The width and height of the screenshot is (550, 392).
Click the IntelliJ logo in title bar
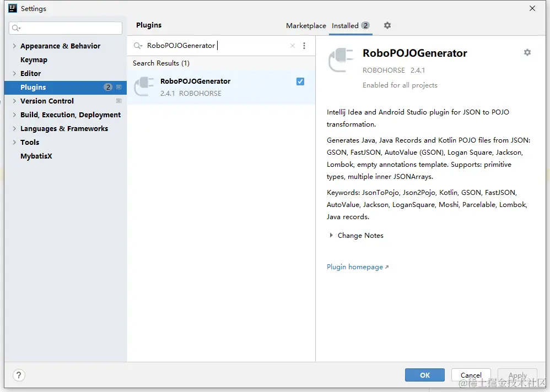13,8
